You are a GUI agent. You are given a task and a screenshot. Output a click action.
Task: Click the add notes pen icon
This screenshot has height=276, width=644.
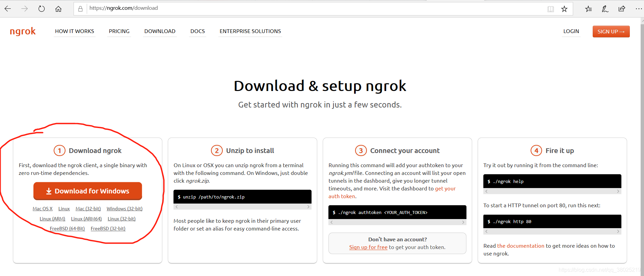tap(605, 9)
